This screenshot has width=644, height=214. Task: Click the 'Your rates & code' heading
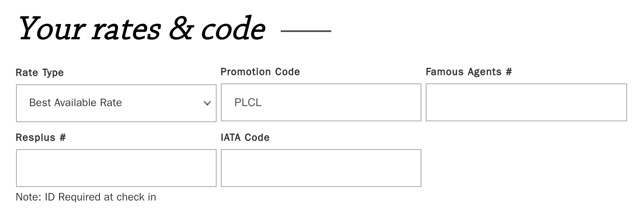pos(142,29)
